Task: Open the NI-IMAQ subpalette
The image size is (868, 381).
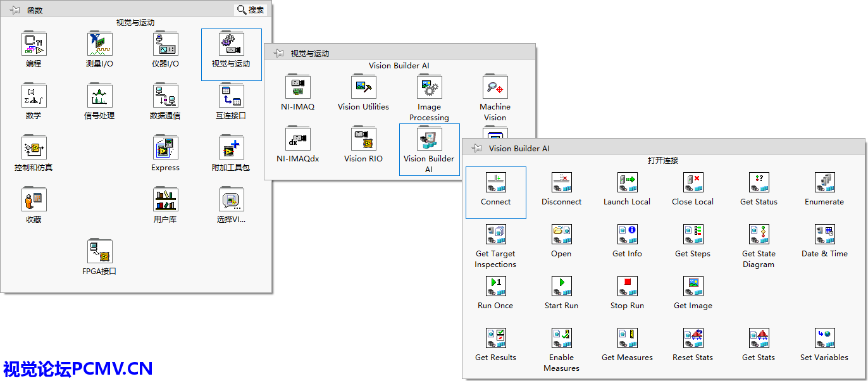Action: (x=297, y=87)
